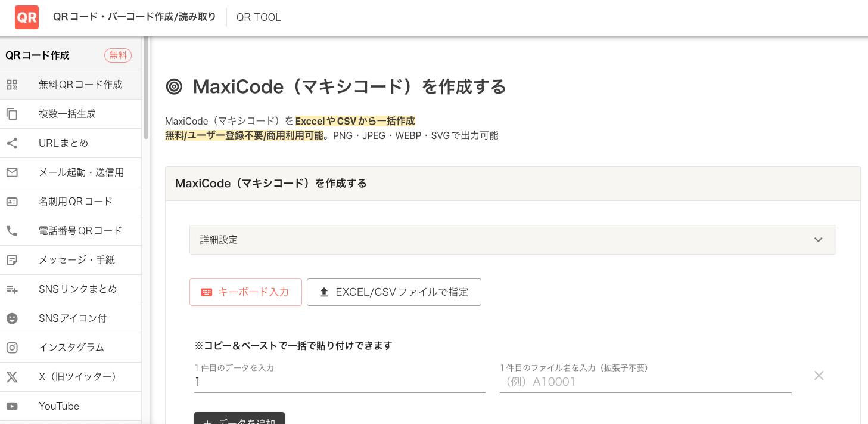Screen dimensions: 868x424
Task: Click the ファイル名を入力 input field
Action: click(645, 382)
